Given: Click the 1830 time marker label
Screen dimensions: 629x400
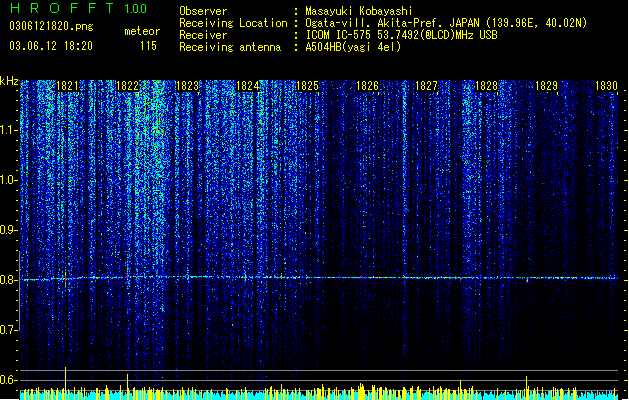Looking at the screenshot, I should [606, 86].
